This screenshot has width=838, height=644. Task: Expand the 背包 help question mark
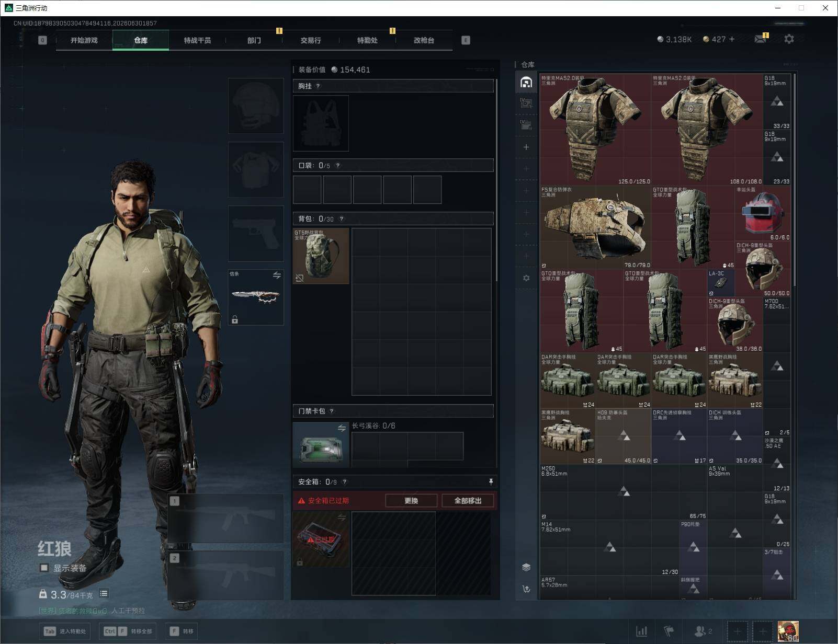(342, 219)
